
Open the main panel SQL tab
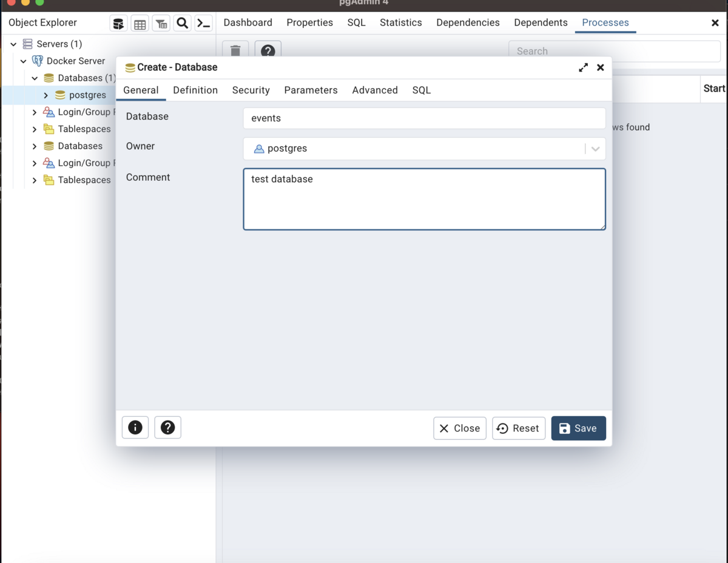(356, 22)
